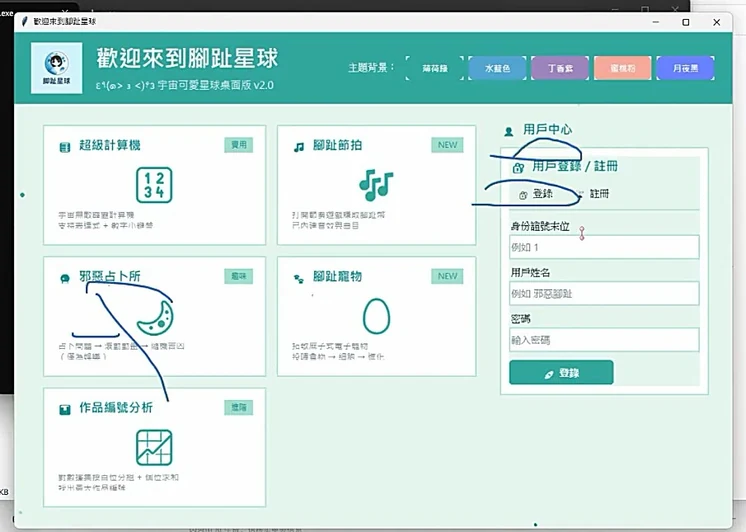Click the 主題背景 label

[372, 68]
